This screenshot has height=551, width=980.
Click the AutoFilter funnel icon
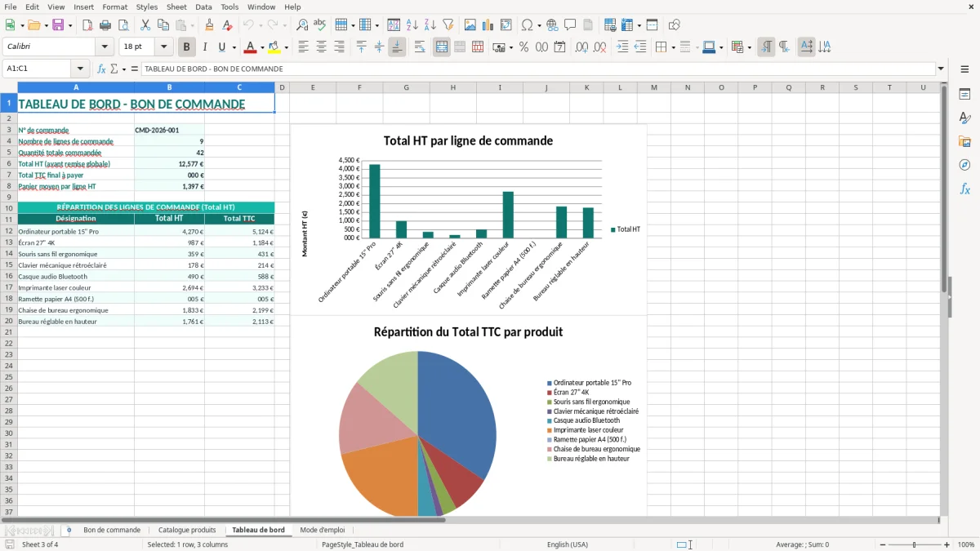click(448, 25)
